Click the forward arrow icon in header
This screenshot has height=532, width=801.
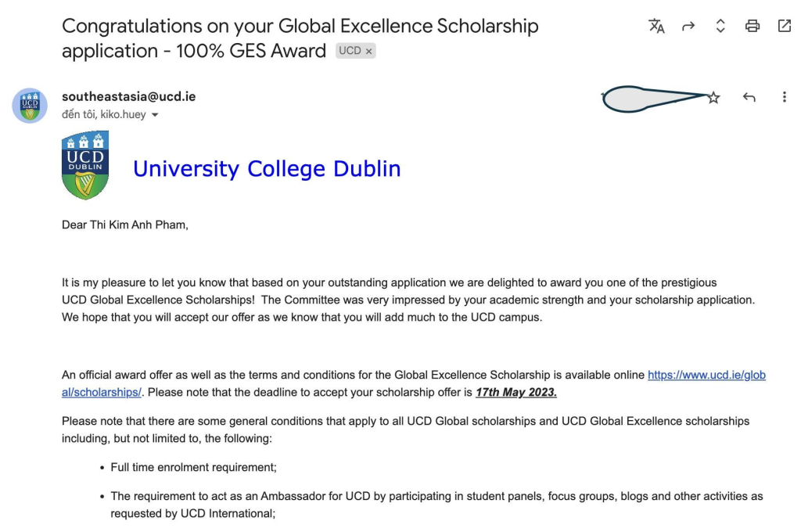click(688, 26)
